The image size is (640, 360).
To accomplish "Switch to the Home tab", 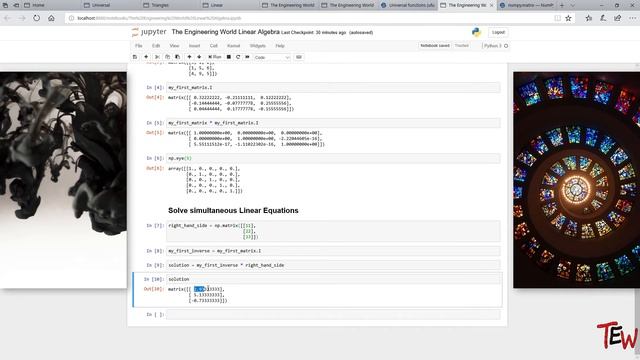I will click(50, 5).
